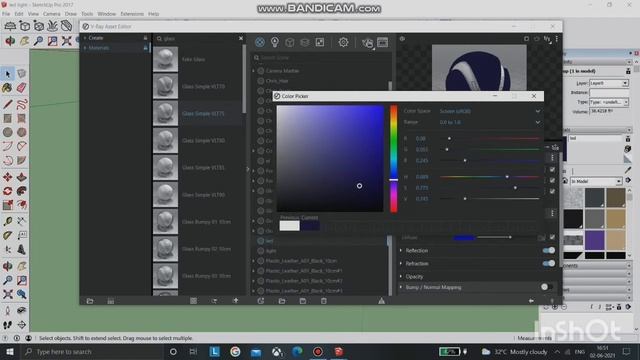
Task: Click the R channel slider
Action: click(490, 138)
